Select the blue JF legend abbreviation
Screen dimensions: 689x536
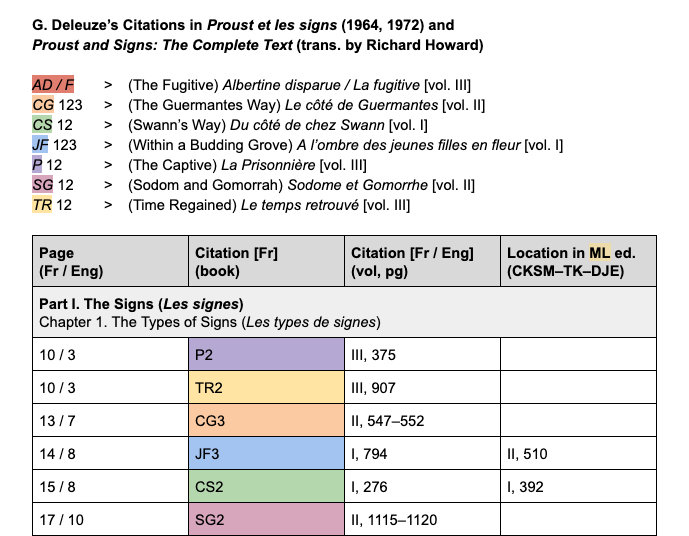(x=41, y=145)
